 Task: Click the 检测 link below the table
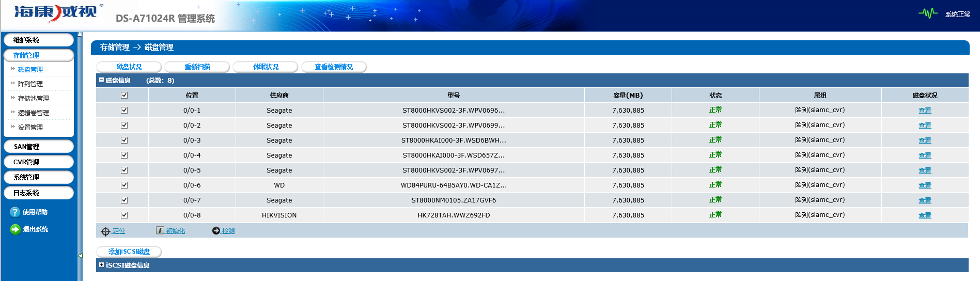click(x=228, y=231)
